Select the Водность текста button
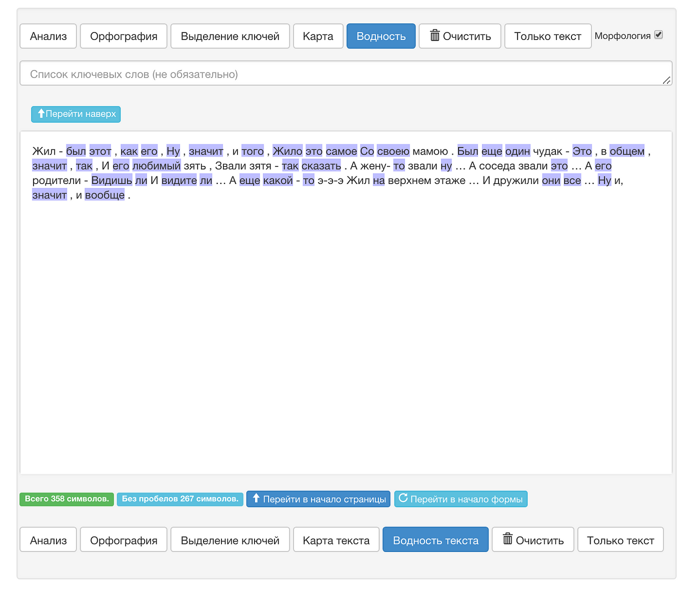The height and width of the screenshot is (590, 700). tap(435, 539)
